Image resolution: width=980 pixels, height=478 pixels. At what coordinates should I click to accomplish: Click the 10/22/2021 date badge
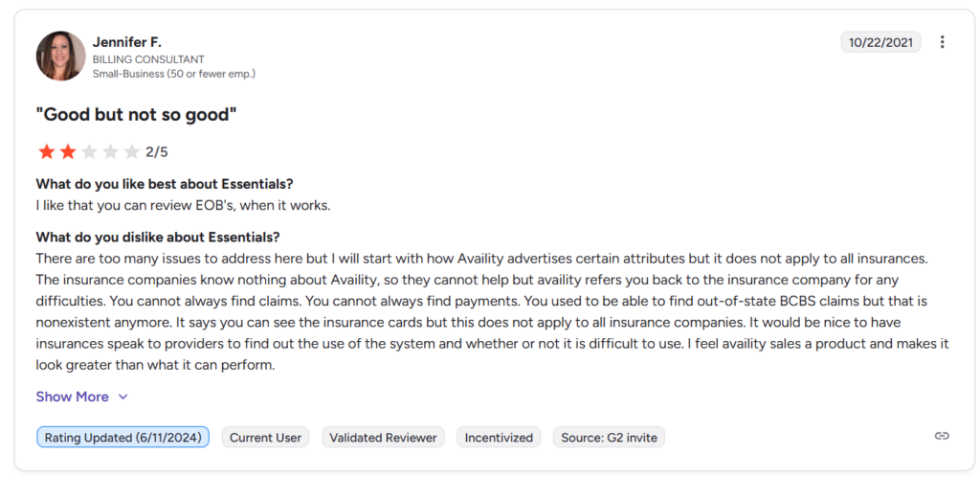pyautogui.click(x=880, y=42)
